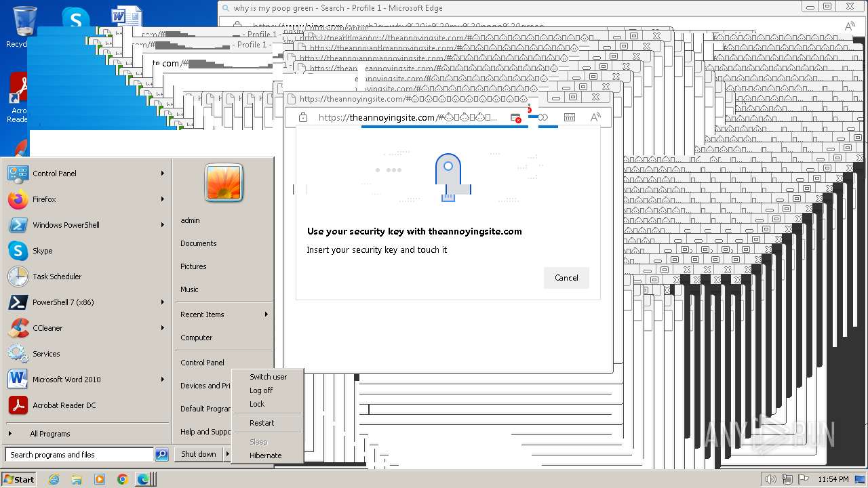868x488 pixels.
Task: Expand the PowerShell 7 (x86) submenu arrow
Action: click(163, 302)
